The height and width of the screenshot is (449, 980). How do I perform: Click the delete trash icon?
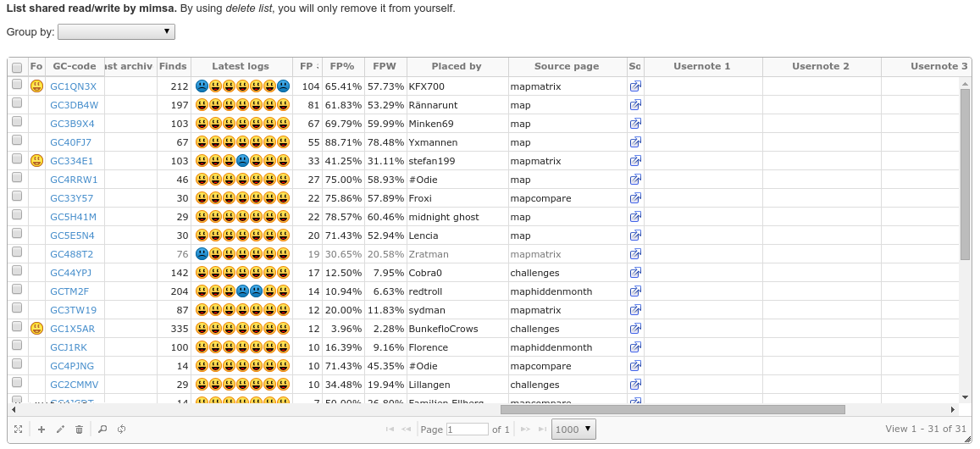pos(79,430)
